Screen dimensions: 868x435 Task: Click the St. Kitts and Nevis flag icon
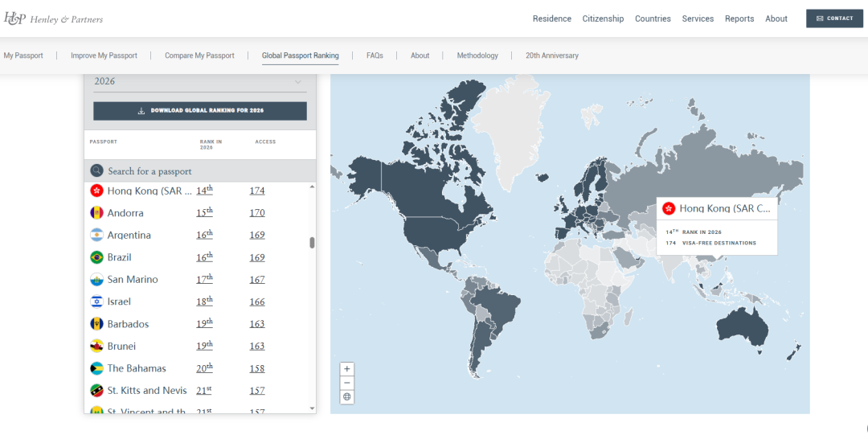[97, 390]
